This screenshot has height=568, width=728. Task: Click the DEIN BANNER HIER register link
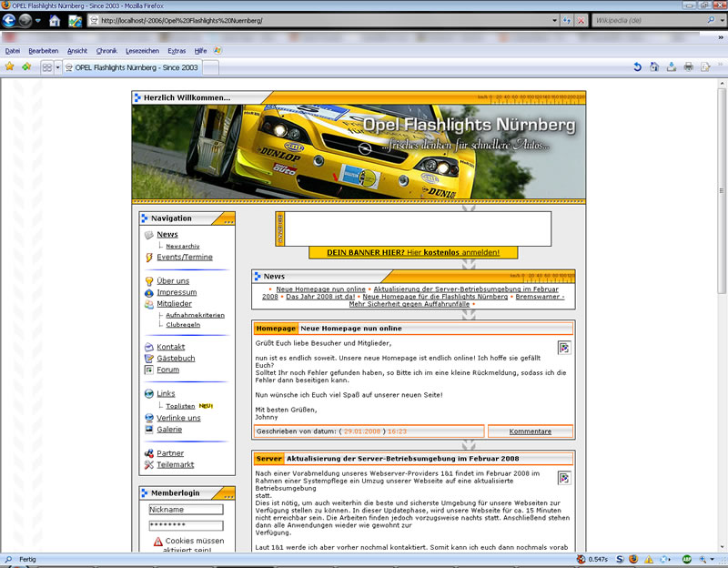[413, 253]
